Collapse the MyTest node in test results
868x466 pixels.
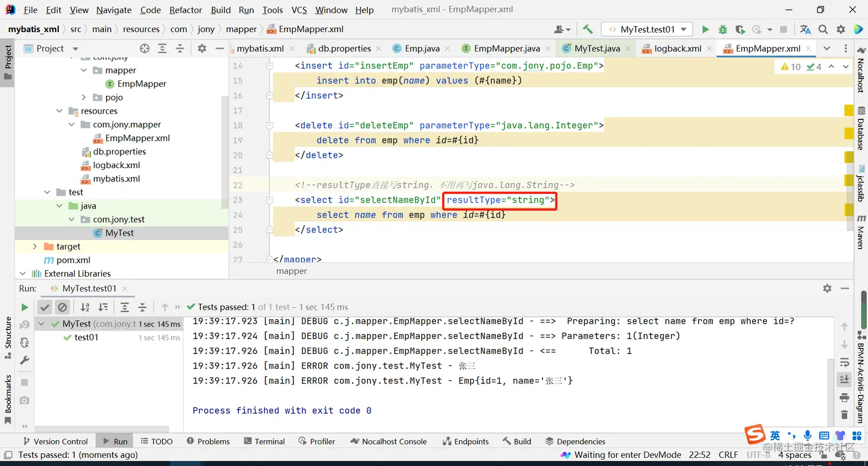pos(41,324)
